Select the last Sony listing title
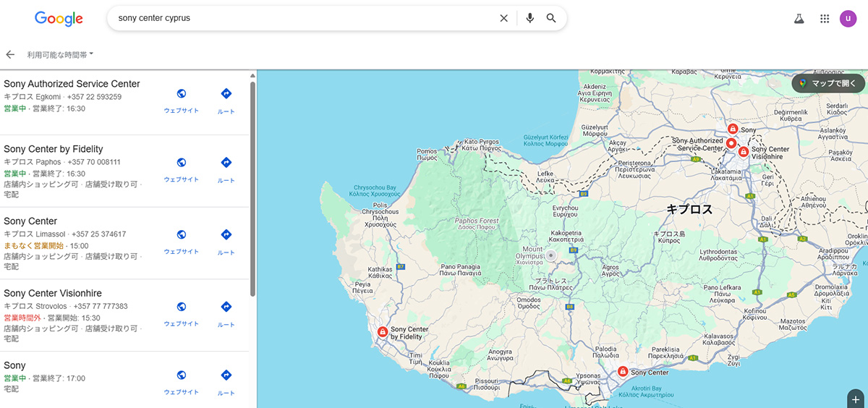Viewport: 868px width, 408px height. [x=14, y=366]
